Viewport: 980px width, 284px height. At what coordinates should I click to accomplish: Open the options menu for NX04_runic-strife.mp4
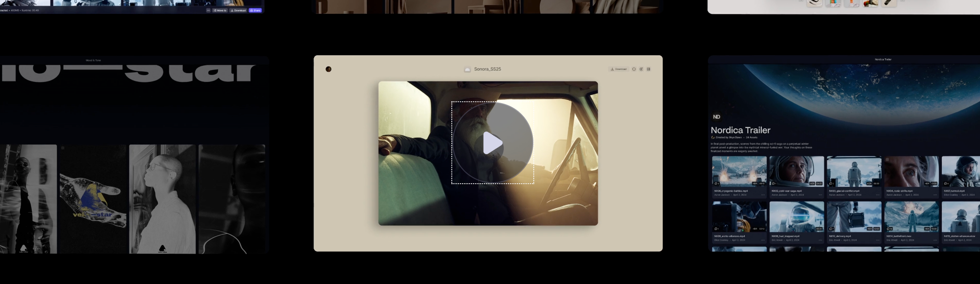(935, 195)
